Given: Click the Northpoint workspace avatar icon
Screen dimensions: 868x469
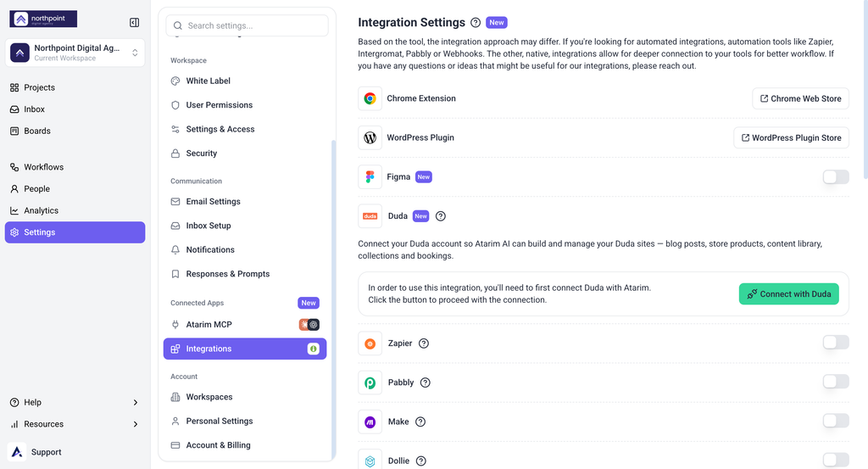Looking at the screenshot, I should [x=20, y=53].
